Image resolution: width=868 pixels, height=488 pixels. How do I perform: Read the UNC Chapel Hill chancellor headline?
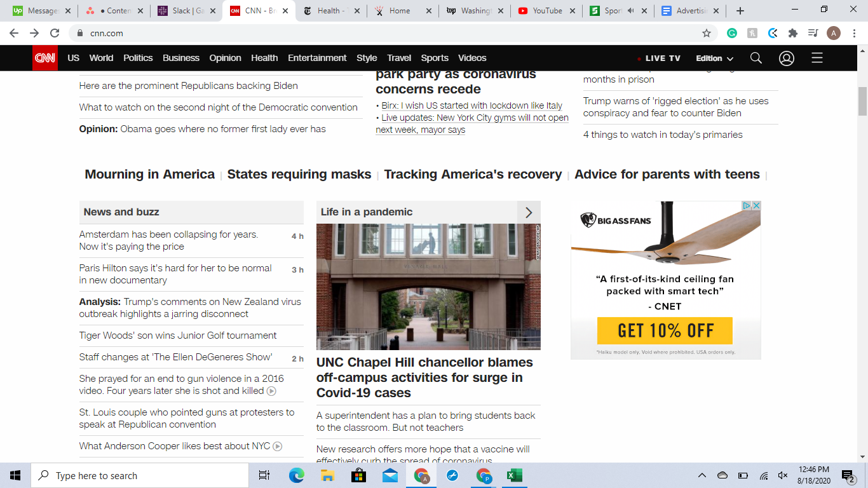coord(424,377)
